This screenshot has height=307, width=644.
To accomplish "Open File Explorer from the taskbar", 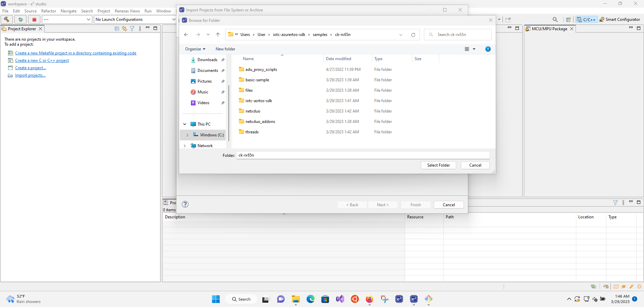I will [x=296, y=299].
